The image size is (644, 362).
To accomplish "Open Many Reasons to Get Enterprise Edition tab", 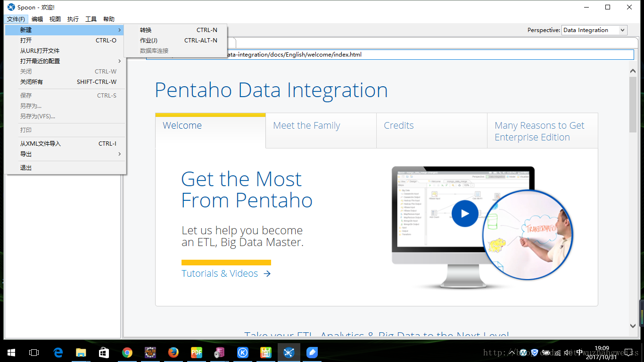I will pos(543,131).
